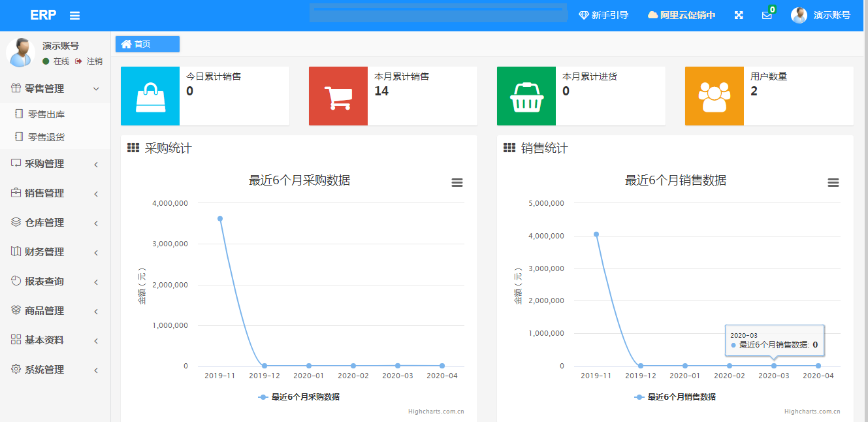The width and height of the screenshot is (868, 422).
Task: Click the orange users 用户数量 icon
Action: click(715, 96)
